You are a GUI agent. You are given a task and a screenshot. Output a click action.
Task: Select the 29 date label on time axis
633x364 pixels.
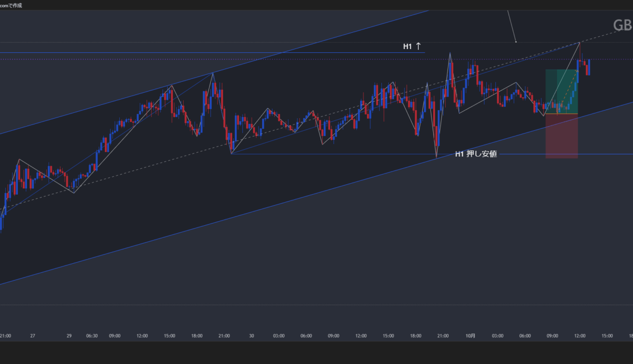(x=68, y=336)
